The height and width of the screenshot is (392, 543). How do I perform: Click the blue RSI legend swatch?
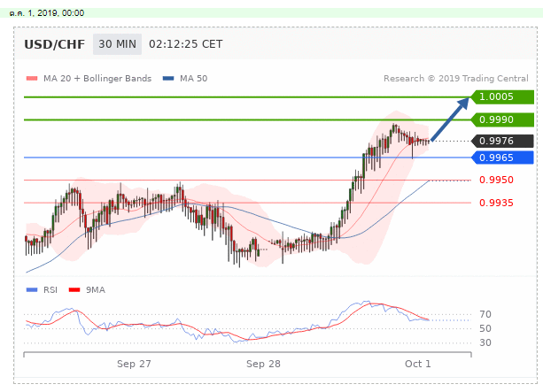tap(32, 290)
